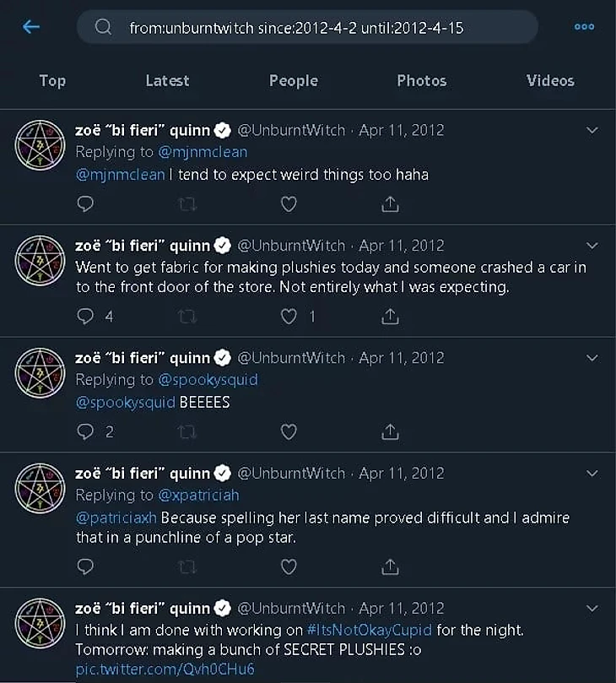Open the Videos tab
Image resolution: width=616 pixels, height=683 pixels.
coord(550,81)
